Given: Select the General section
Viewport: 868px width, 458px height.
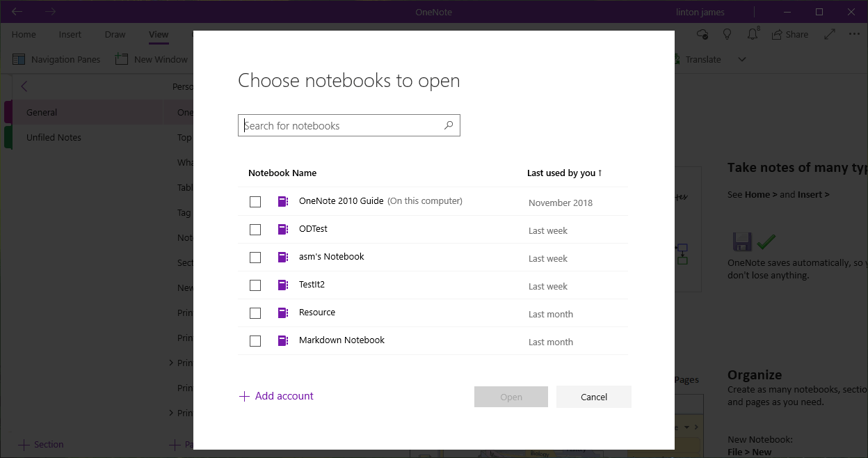Looking at the screenshot, I should coord(83,112).
